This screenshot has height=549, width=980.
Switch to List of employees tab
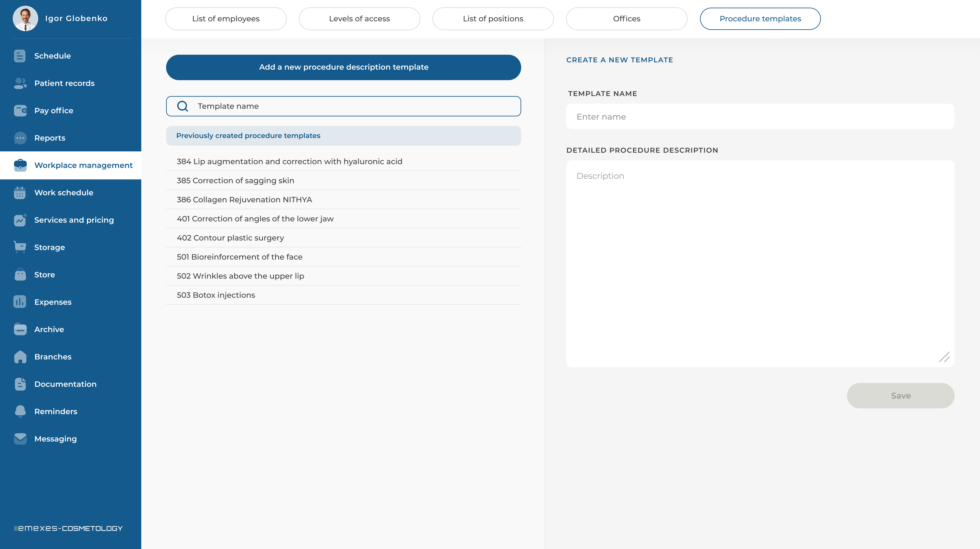(x=226, y=19)
